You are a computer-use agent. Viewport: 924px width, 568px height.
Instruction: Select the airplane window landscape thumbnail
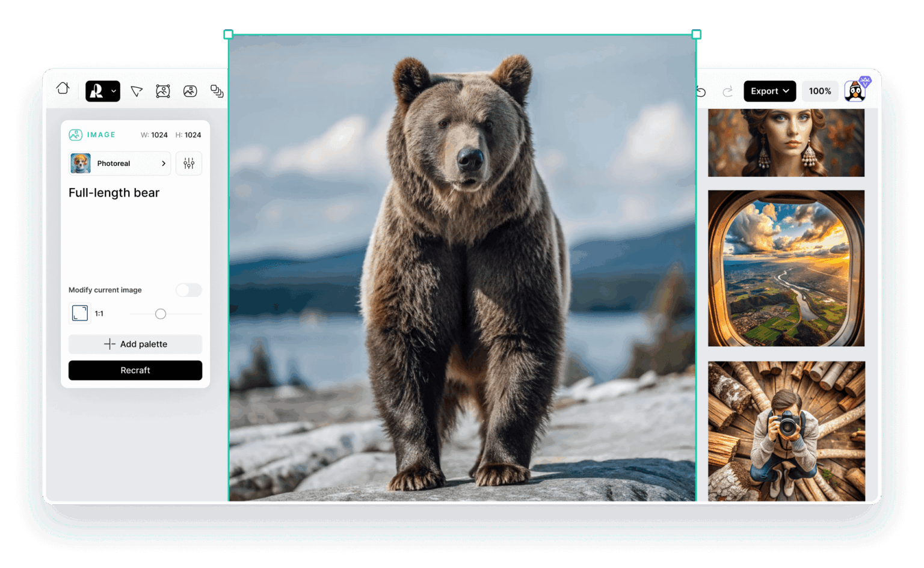(786, 268)
